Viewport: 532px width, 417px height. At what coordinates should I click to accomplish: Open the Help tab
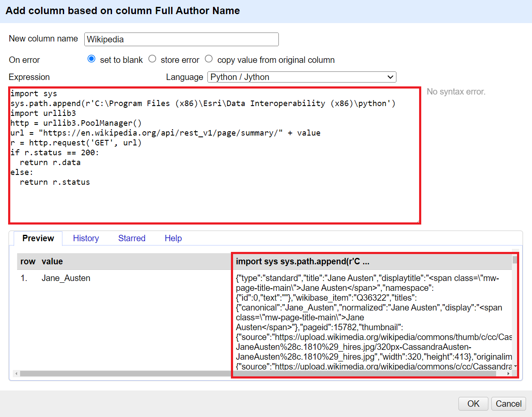(173, 238)
